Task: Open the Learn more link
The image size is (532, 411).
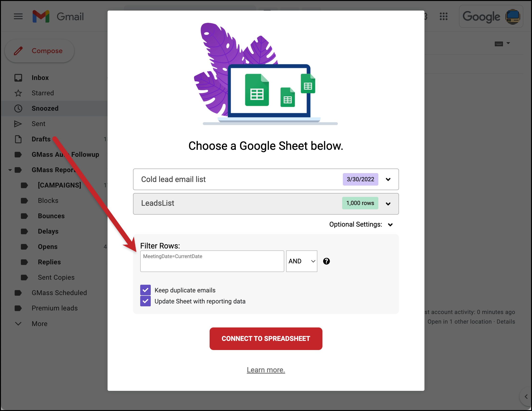Action: coord(266,370)
